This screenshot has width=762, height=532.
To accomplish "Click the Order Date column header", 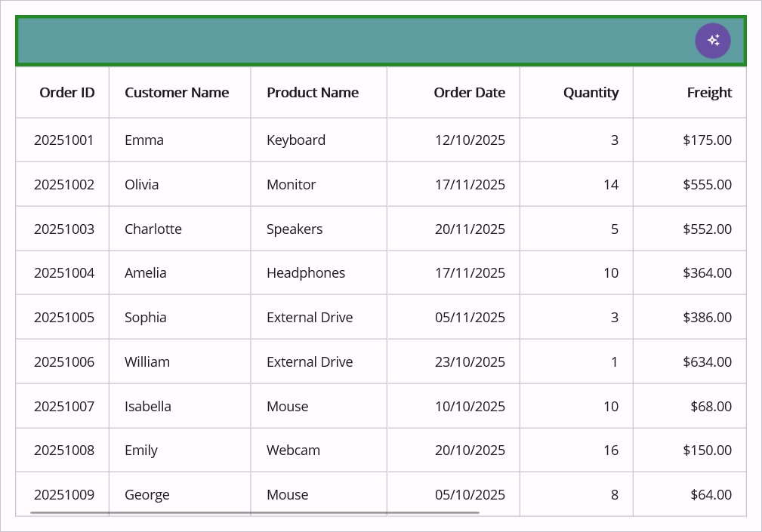I will click(x=469, y=93).
